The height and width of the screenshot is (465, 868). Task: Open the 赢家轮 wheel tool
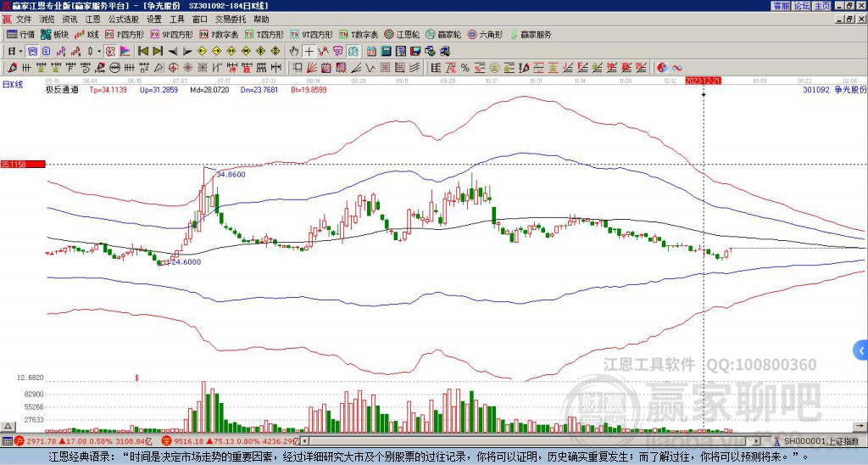coord(443,34)
